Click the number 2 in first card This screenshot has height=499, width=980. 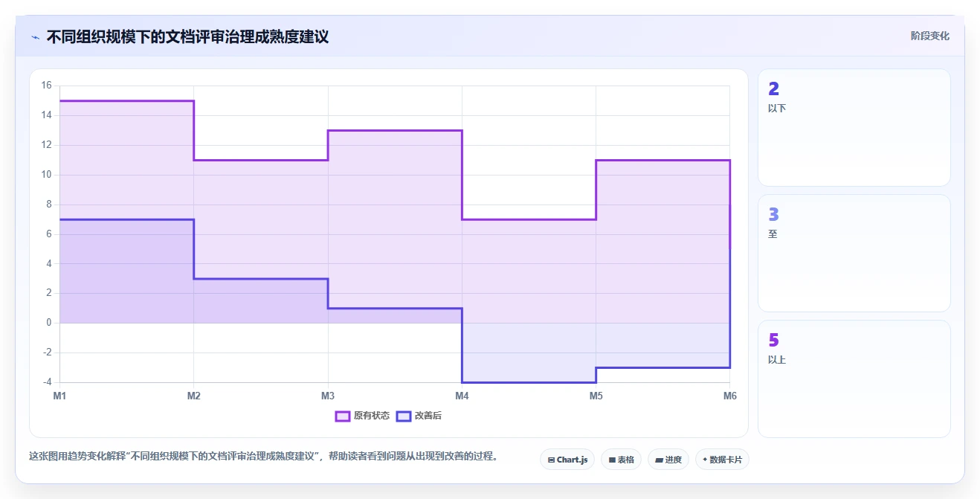pyautogui.click(x=773, y=89)
